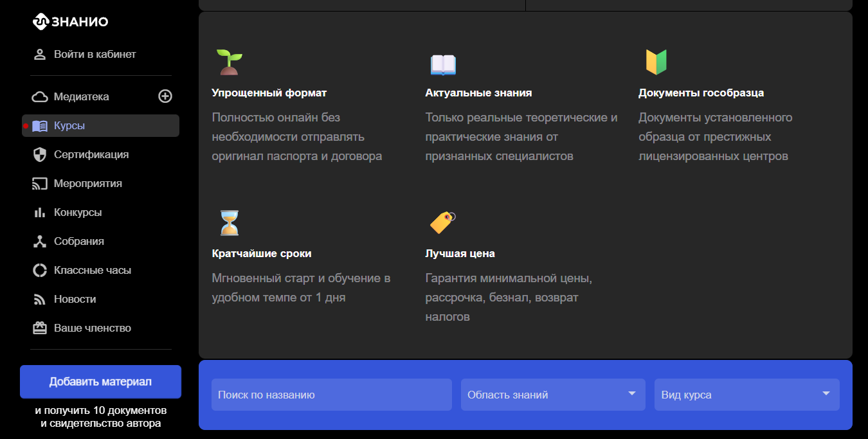Click the gift icon for Ваше членство
Viewport: 868px width, 439px height.
click(40, 328)
